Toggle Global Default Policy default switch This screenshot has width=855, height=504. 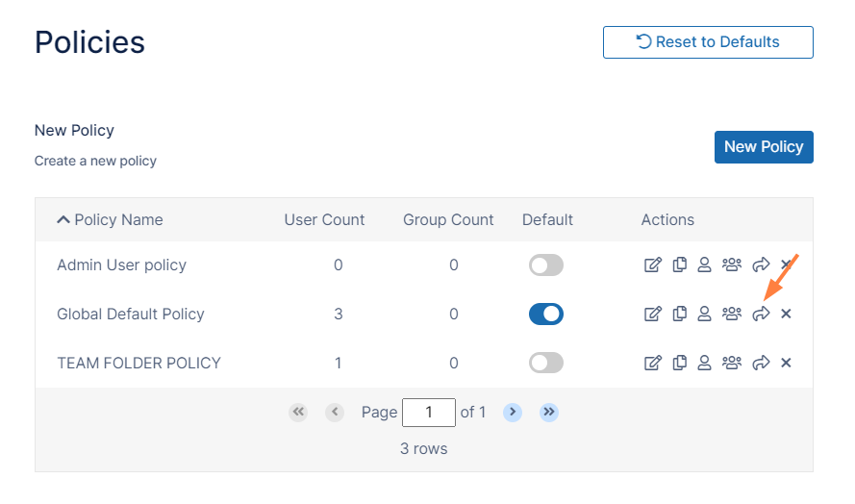[x=546, y=314]
